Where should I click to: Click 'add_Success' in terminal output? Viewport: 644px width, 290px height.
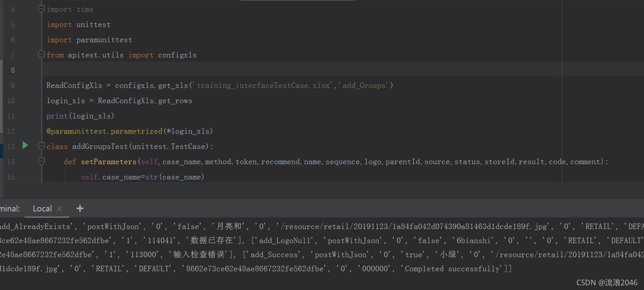pyautogui.click(x=274, y=255)
